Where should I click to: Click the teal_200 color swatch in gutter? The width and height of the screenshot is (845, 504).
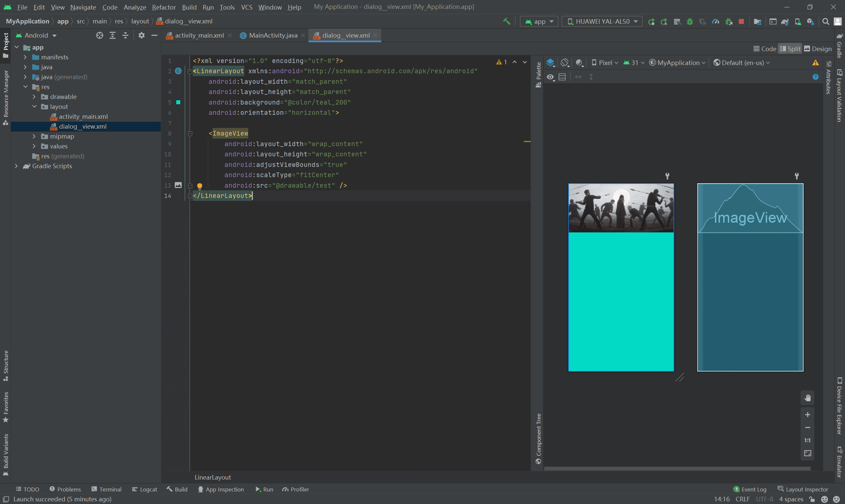pyautogui.click(x=178, y=102)
